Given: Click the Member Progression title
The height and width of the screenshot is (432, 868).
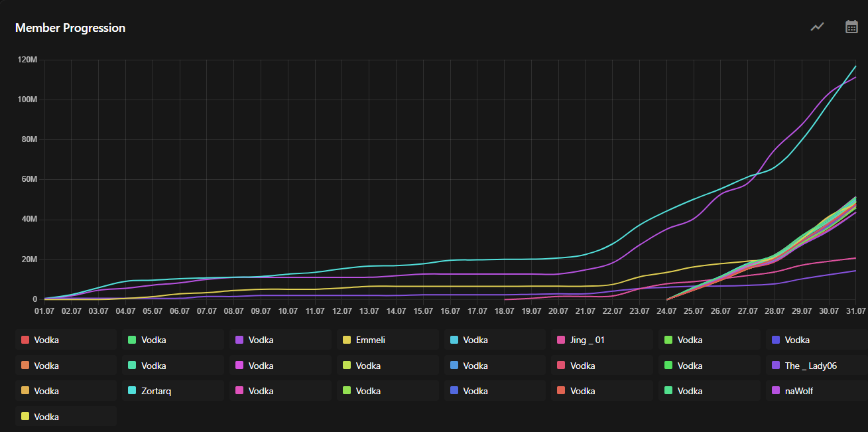Looking at the screenshot, I should (70, 28).
